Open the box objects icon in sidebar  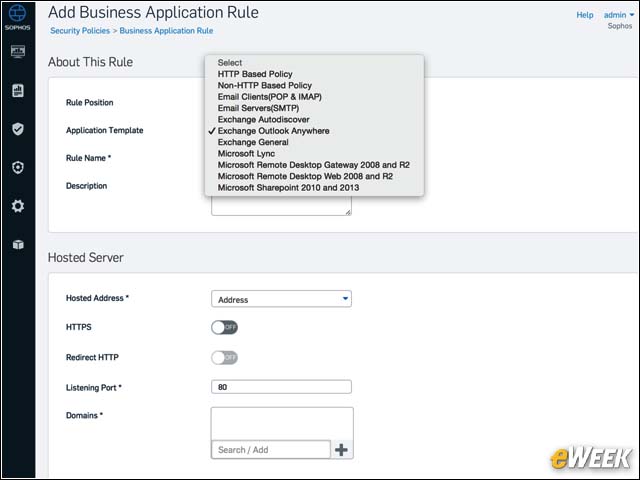point(18,244)
